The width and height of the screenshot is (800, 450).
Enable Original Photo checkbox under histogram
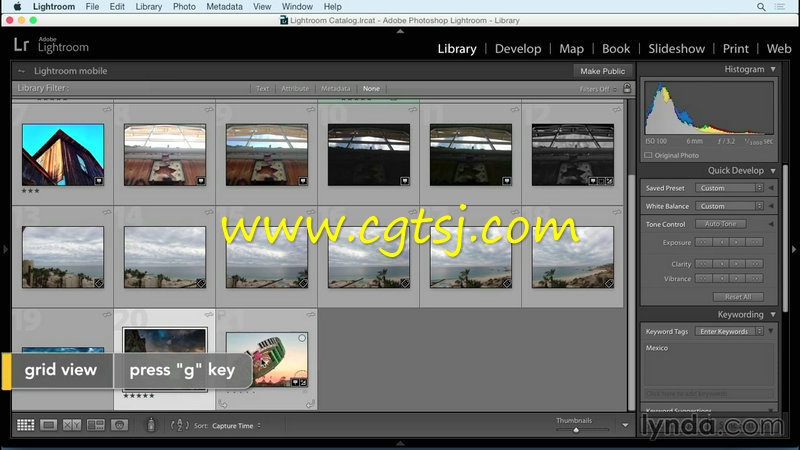pyautogui.click(x=648, y=155)
